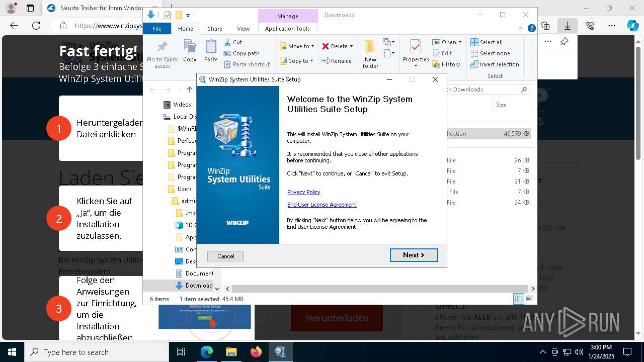The image size is (644, 362).
Task: Open Edge Settings and more menu
Action: point(612,26)
